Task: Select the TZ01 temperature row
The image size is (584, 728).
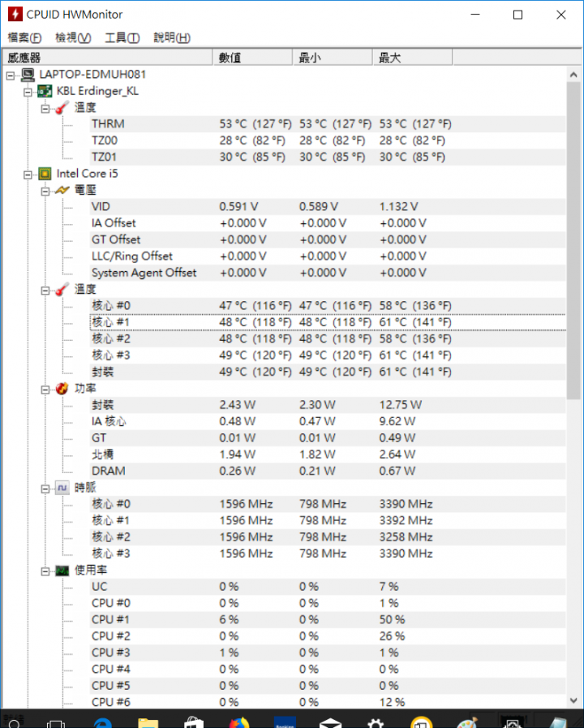Action: click(328, 157)
